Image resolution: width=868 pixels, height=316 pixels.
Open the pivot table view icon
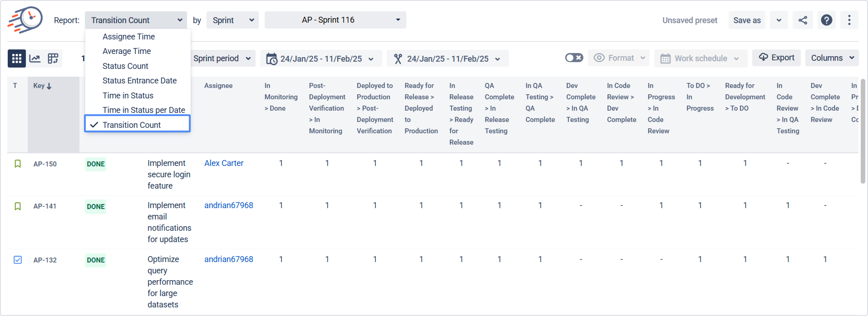(53, 58)
